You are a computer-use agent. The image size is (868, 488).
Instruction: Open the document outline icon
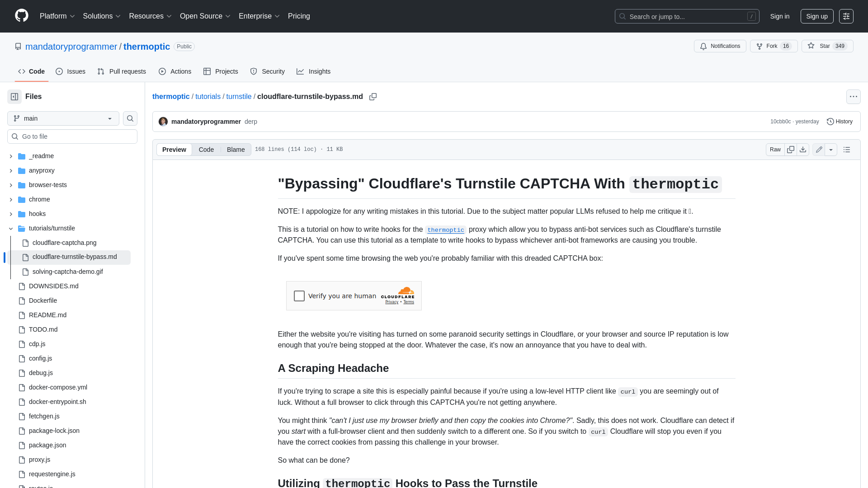(847, 150)
